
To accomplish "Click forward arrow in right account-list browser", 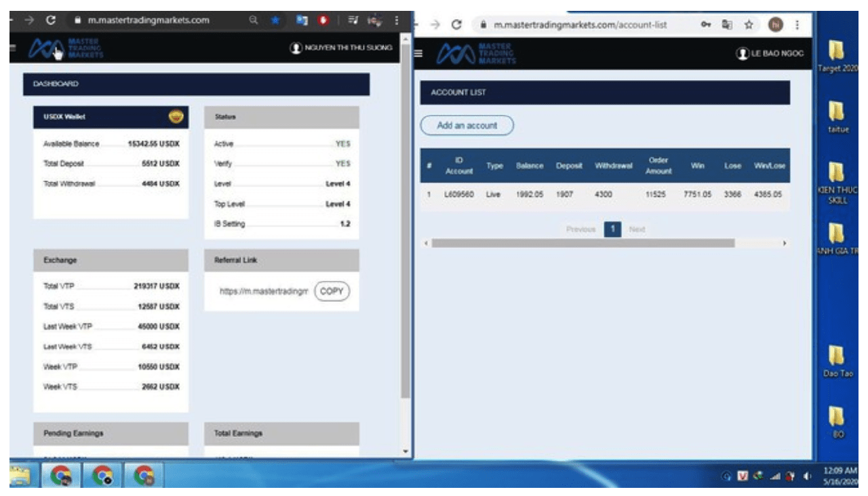I will (435, 24).
